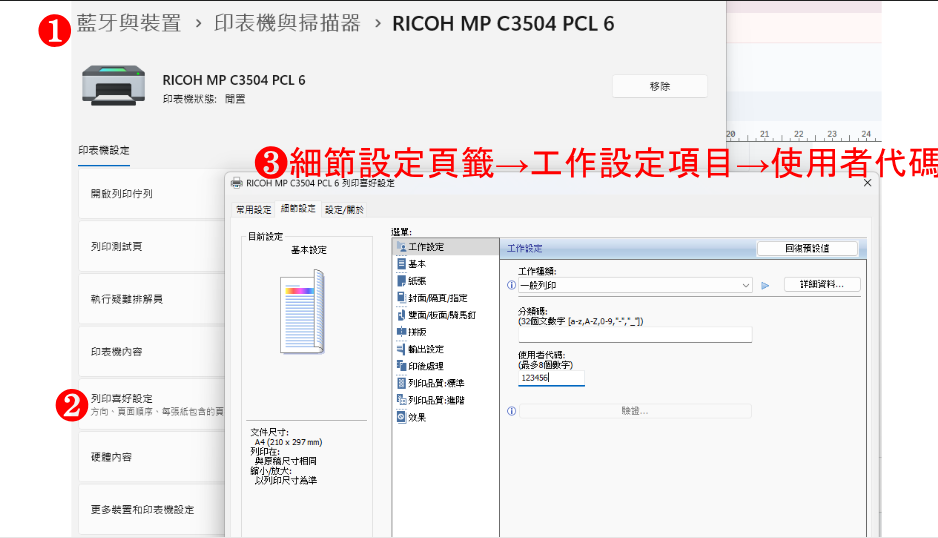Click the 基本 page icon in the menu list
The image size is (938, 538).
(x=401, y=263)
